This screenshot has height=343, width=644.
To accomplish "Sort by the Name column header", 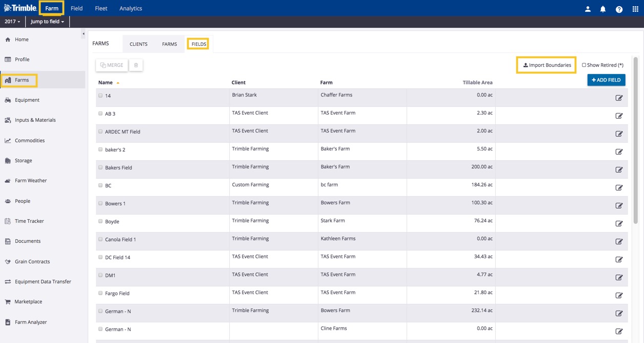I will pyautogui.click(x=106, y=83).
